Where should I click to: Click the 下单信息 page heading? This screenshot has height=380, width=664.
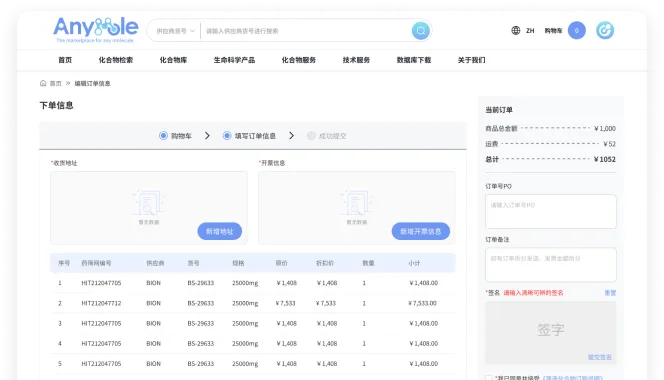click(x=56, y=105)
